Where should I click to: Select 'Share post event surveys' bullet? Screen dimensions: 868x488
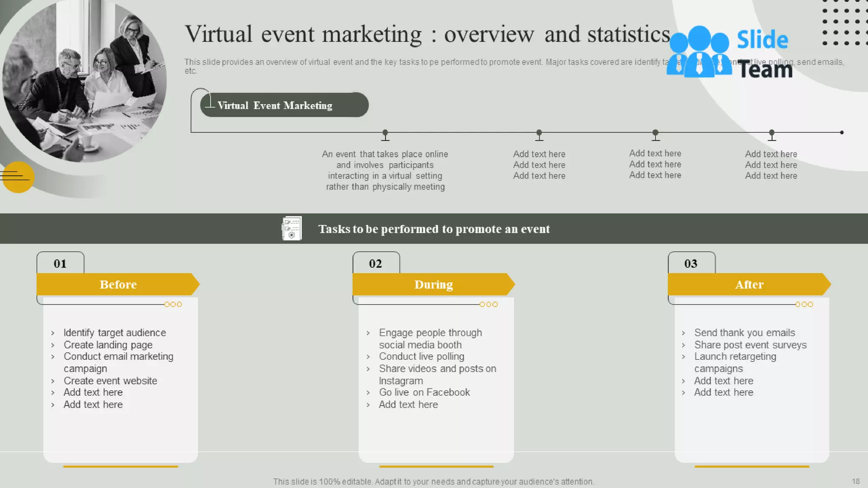click(751, 345)
